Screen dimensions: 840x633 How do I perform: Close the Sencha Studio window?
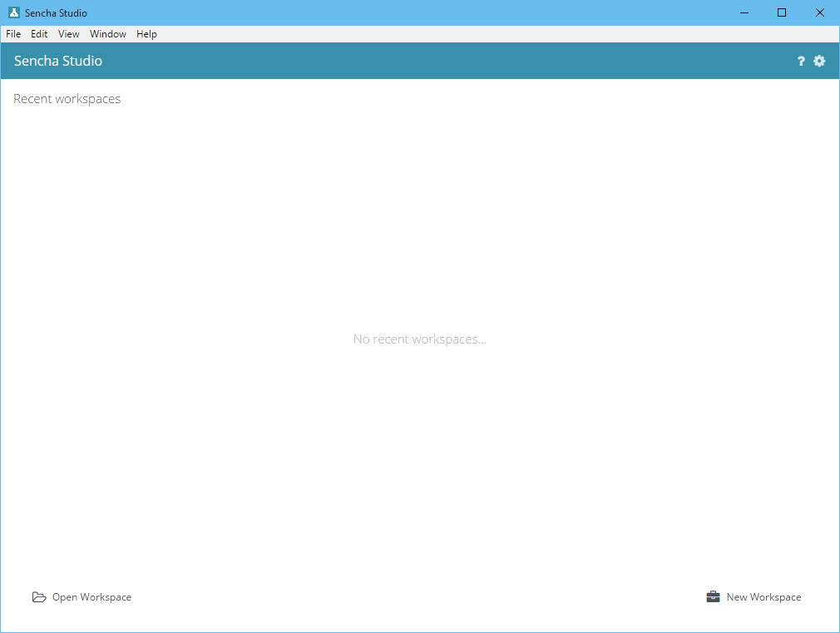[x=820, y=12]
